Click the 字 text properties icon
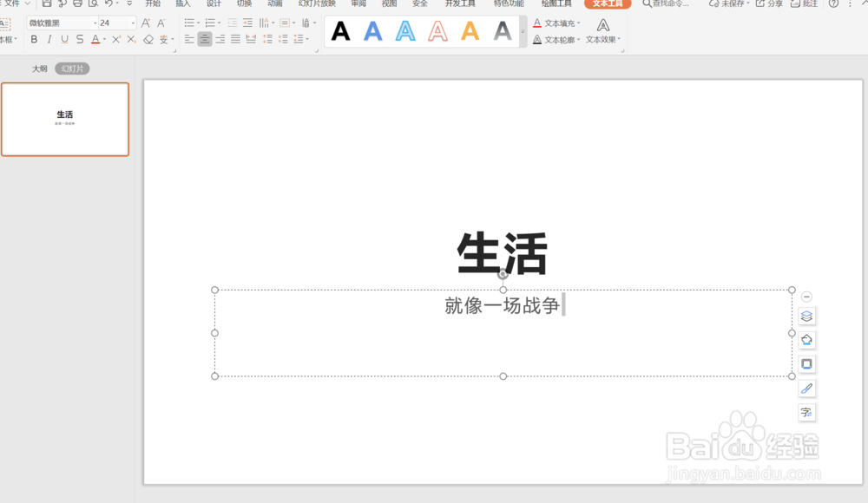Image resolution: width=868 pixels, height=503 pixels. point(806,413)
